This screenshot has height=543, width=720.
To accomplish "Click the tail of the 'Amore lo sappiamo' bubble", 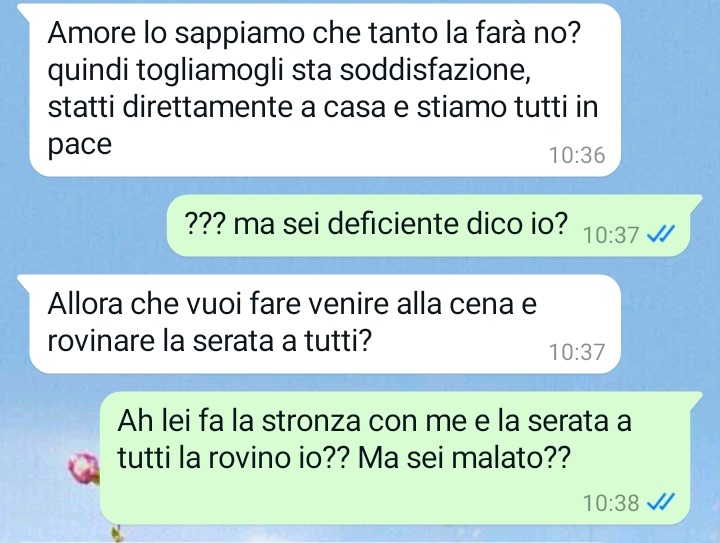I will click(x=26, y=12).
